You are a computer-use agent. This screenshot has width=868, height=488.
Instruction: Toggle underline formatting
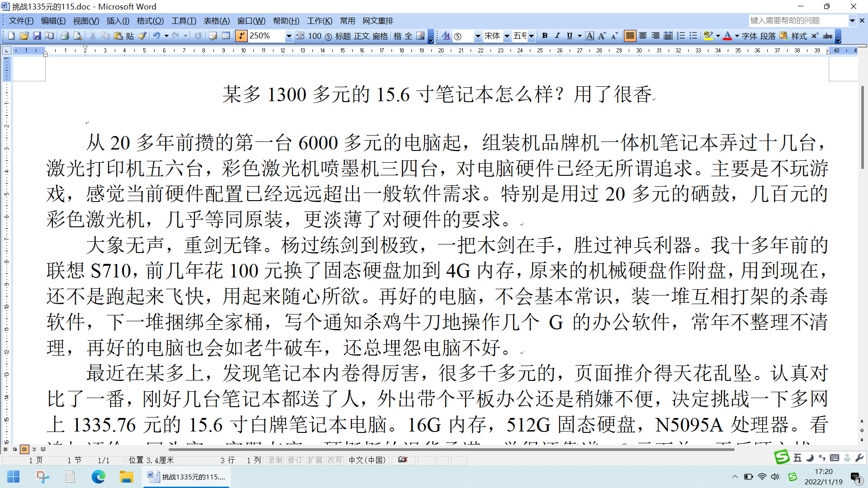570,36
